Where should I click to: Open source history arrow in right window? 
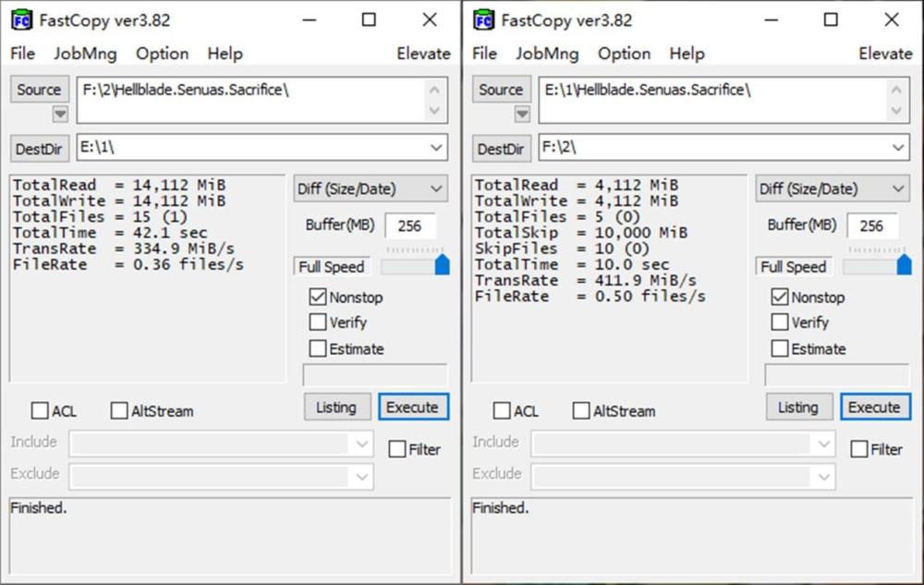522,114
